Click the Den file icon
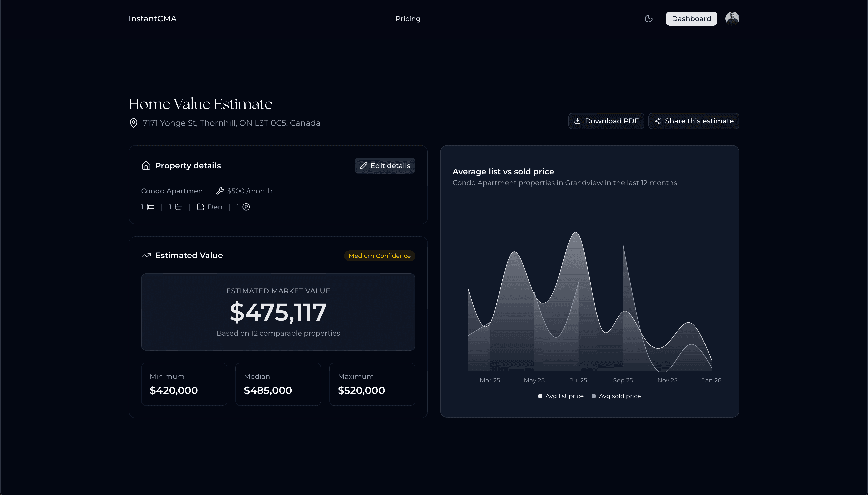The width and height of the screenshot is (868, 495). [x=200, y=207]
